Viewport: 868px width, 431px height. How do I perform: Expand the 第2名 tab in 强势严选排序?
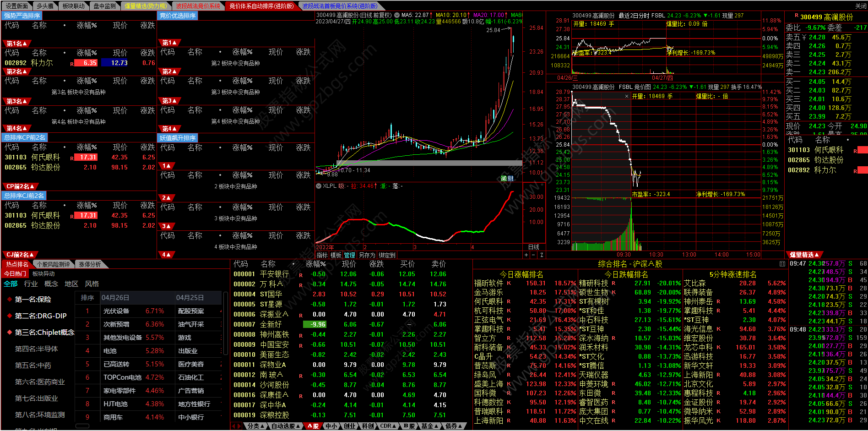(16, 71)
